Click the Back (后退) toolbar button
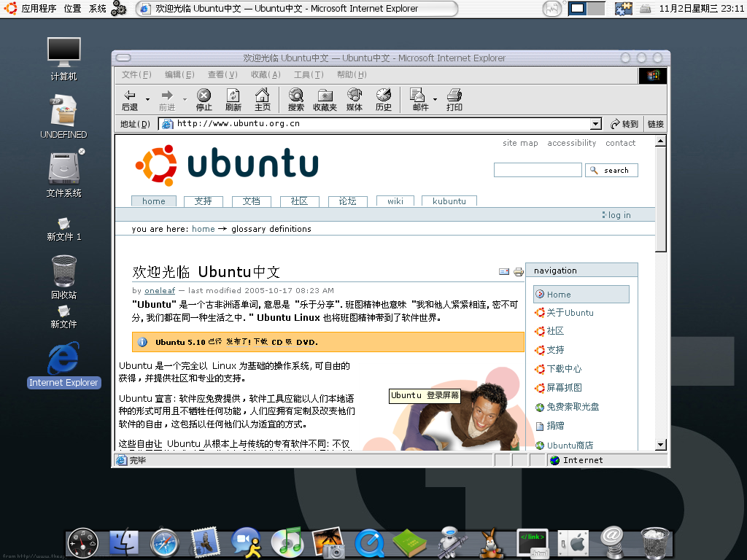This screenshot has height=560, width=747. click(x=130, y=100)
